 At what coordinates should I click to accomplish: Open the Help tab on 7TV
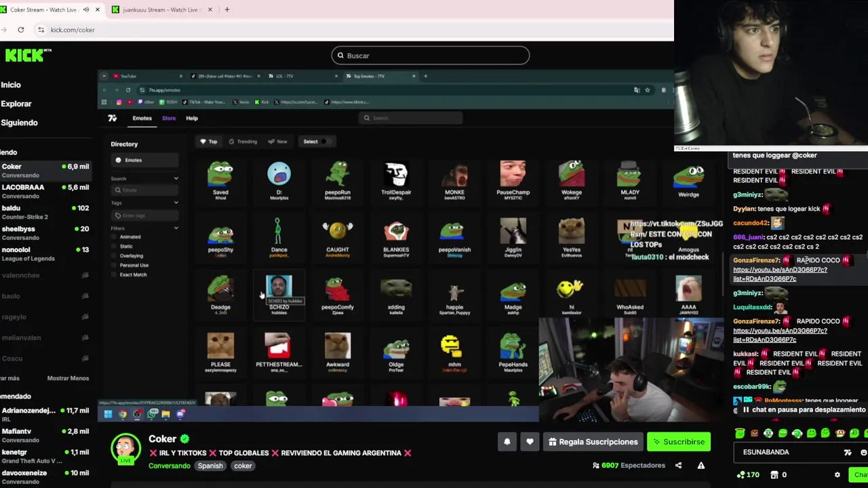192,119
